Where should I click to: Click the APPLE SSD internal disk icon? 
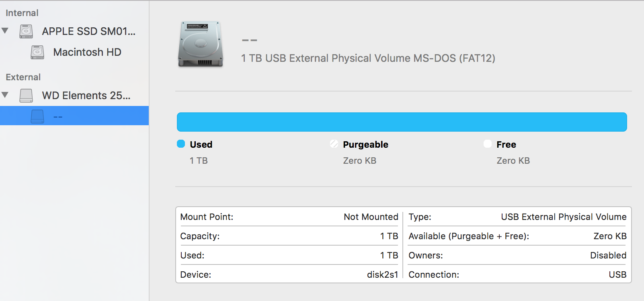pyautogui.click(x=26, y=31)
